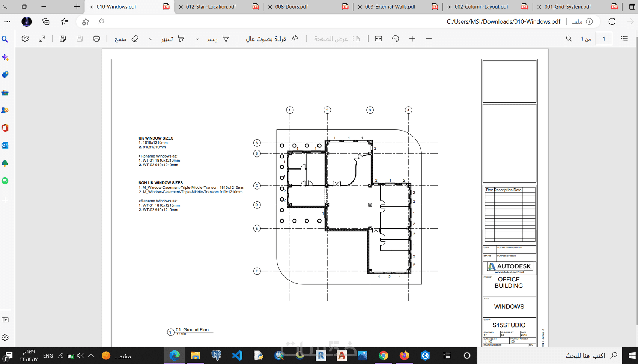Image resolution: width=638 pixels, height=364 pixels.
Task: Toggle sidebar visibility button
Action: coord(5,320)
